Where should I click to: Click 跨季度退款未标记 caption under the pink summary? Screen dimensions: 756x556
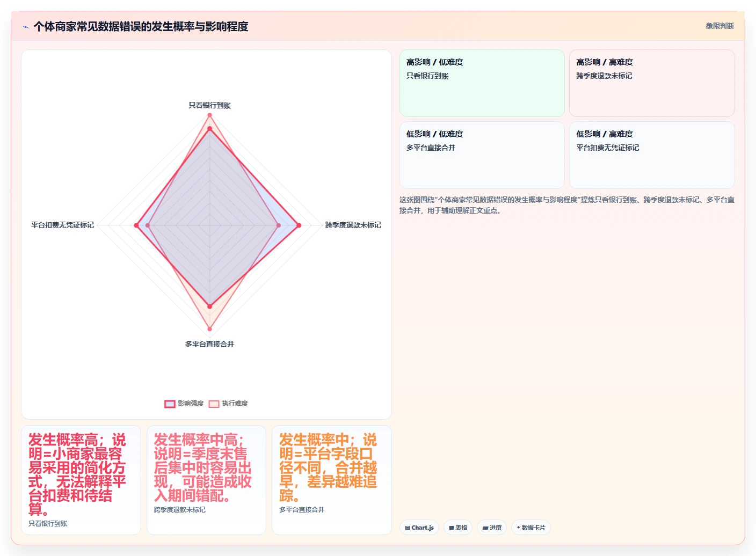tap(180, 509)
